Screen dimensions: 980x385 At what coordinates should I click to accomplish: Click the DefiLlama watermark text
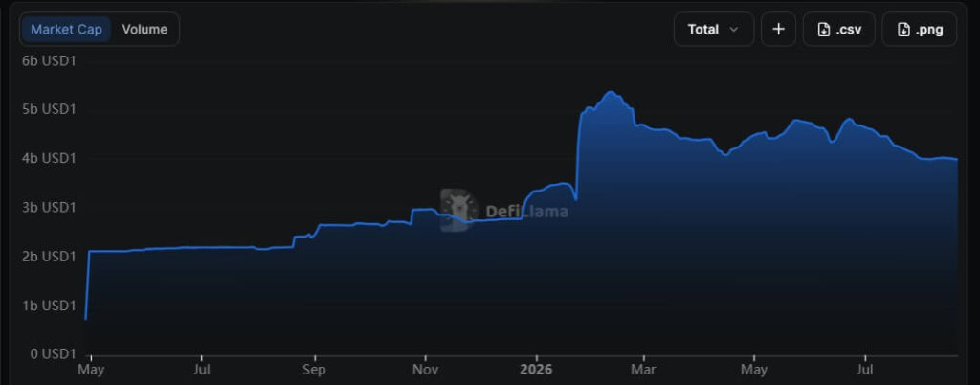coord(526,212)
